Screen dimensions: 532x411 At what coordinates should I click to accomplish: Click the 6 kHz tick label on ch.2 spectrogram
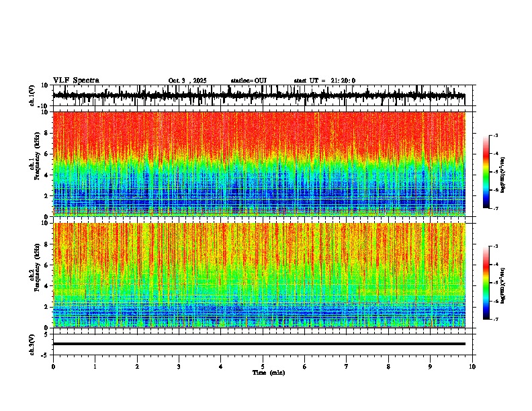point(46,265)
